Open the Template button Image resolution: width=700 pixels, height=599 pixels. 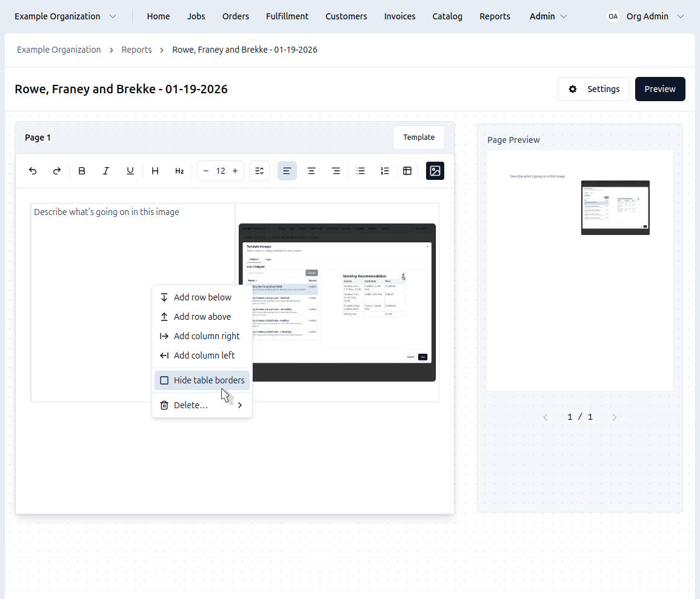point(418,137)
